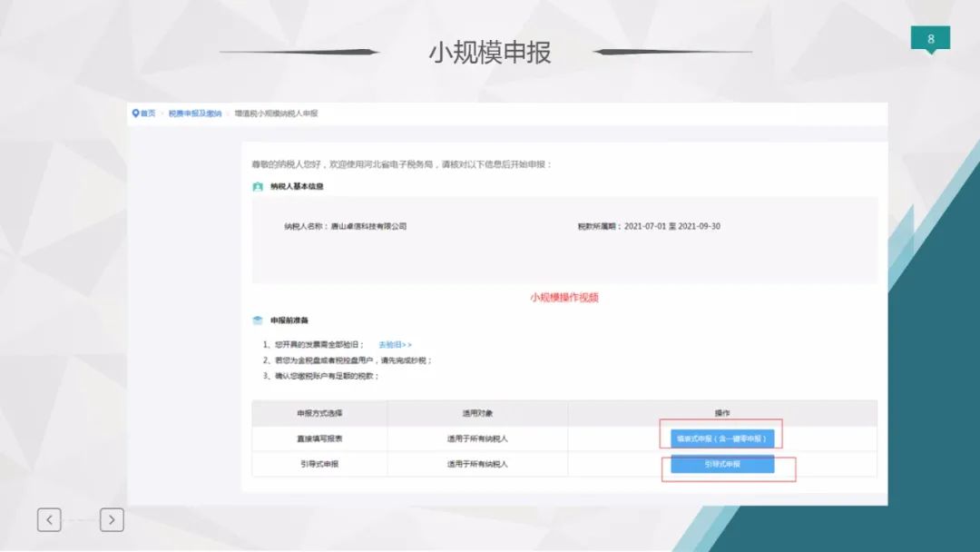Click preparation item 3 about 缴税账户 税款
Screen dimensions: 980x552
point(320,376)
